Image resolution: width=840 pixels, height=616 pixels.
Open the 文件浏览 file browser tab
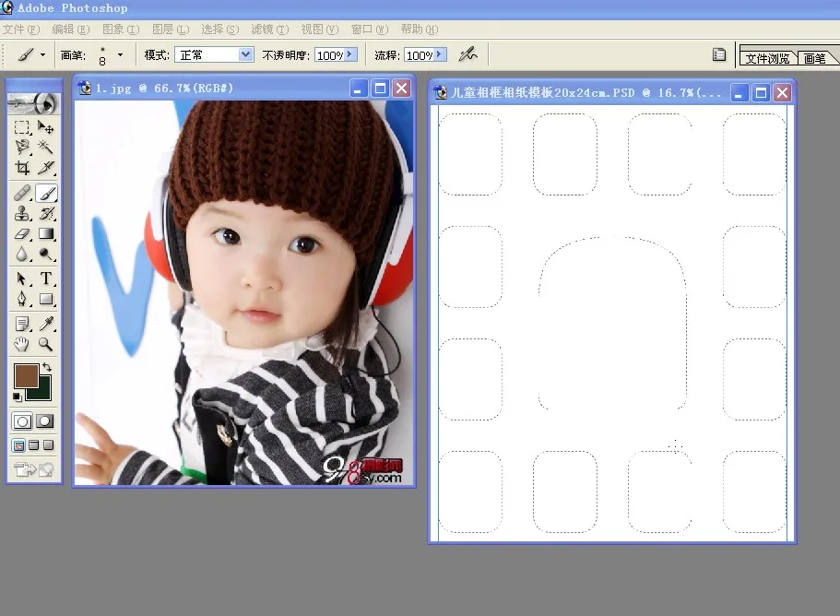tap(767, 58)
